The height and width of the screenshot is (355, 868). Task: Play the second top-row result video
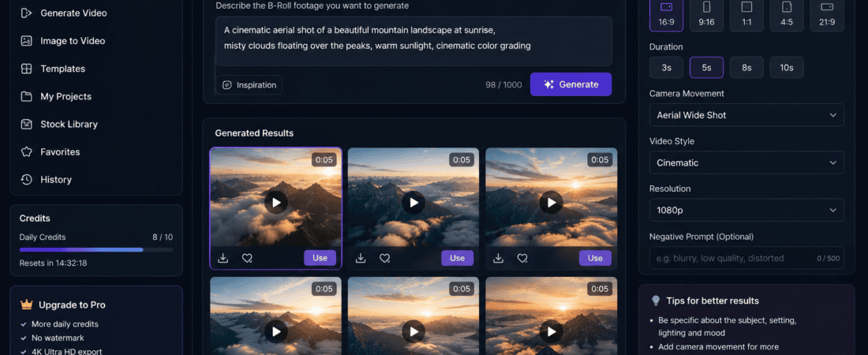pos(413,203)
